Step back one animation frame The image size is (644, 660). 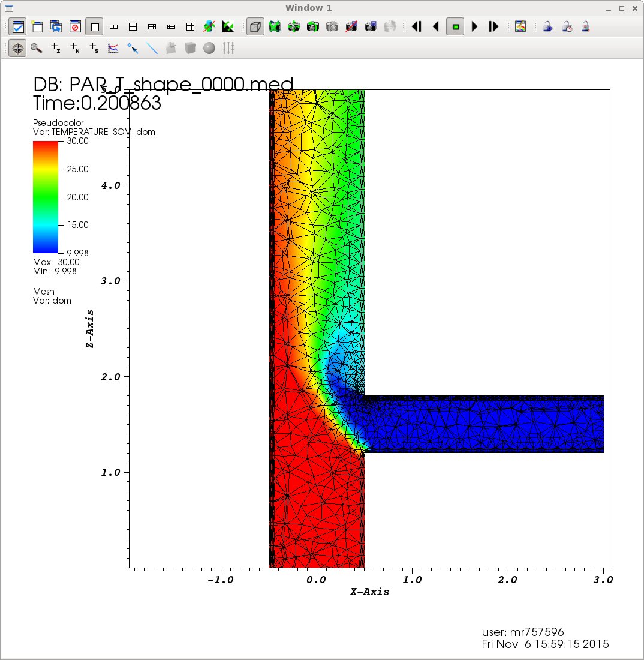[x=417, y=27]
